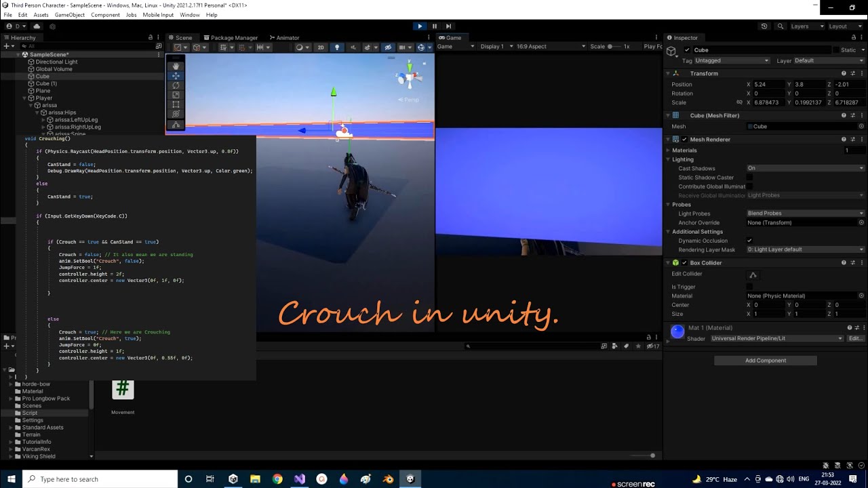Viewport: 868px width, 488px height.
Task: Select the Scale tool in Scene view
Action: pyautogui.click(x=176, y=95)
